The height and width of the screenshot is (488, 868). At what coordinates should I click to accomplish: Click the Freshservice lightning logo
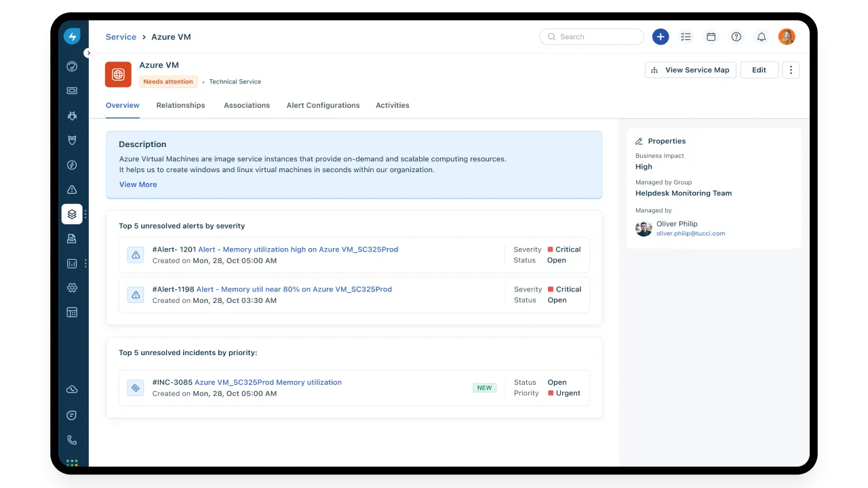click(72, 37)
